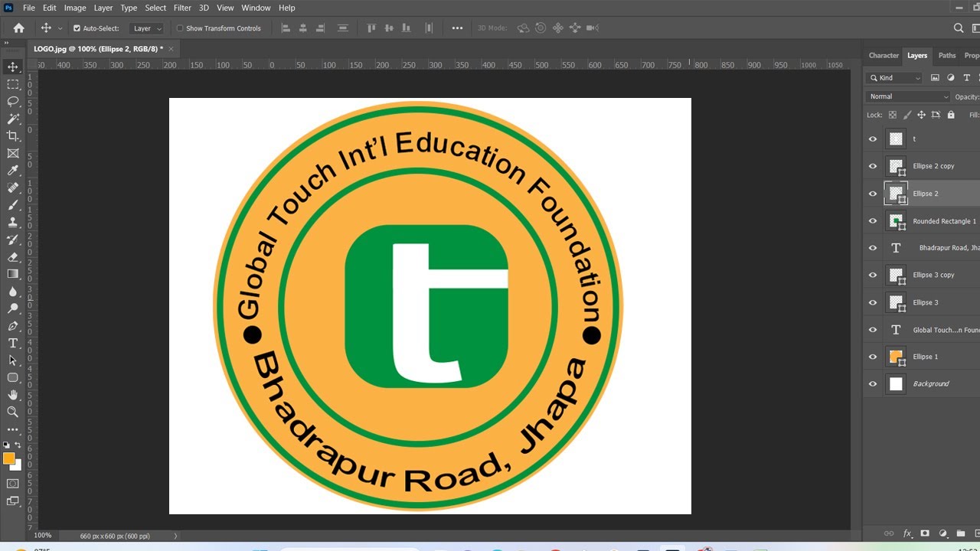Screen dimensions: 980x551
Task: Click the add layer style fx icon
Action: tap(907, 533)
